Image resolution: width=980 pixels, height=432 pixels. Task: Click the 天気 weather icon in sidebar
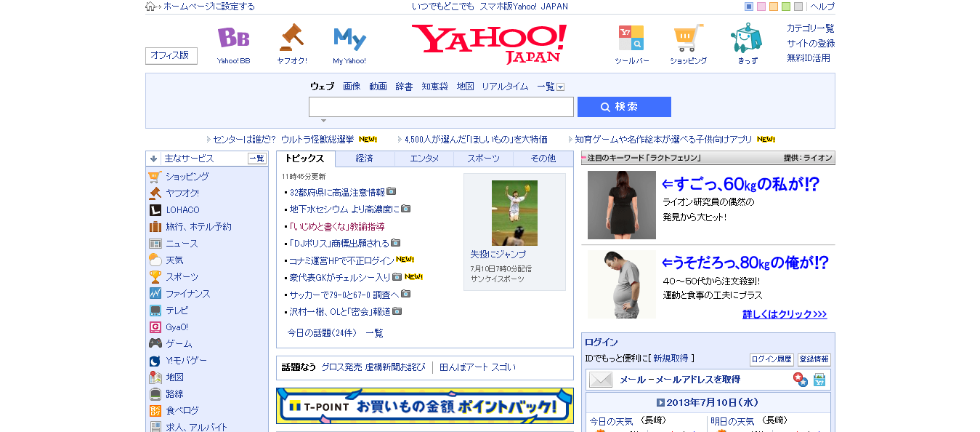click(x=155, y=260)
